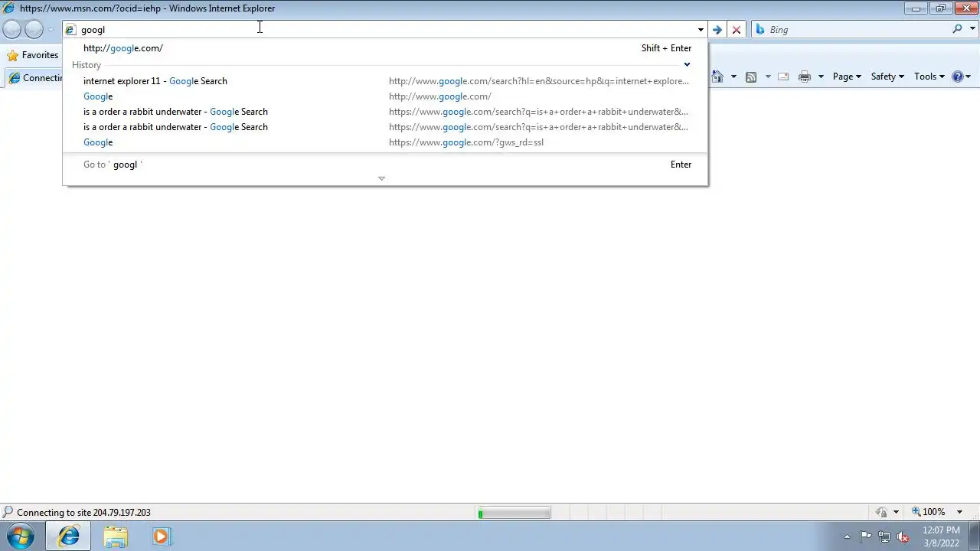The width and height of the screenshot is (980, 551).
Task: Click the search magnifier icon
Action: tap(957, 29)
